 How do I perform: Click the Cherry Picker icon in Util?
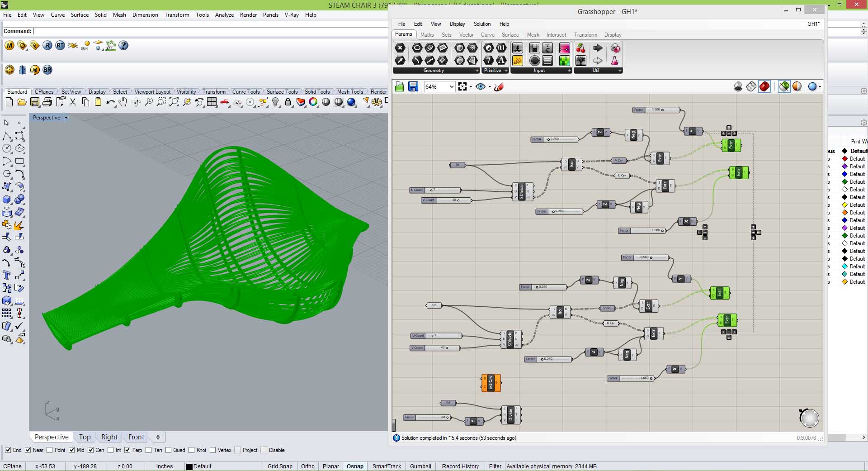click(x=581, y=48)
